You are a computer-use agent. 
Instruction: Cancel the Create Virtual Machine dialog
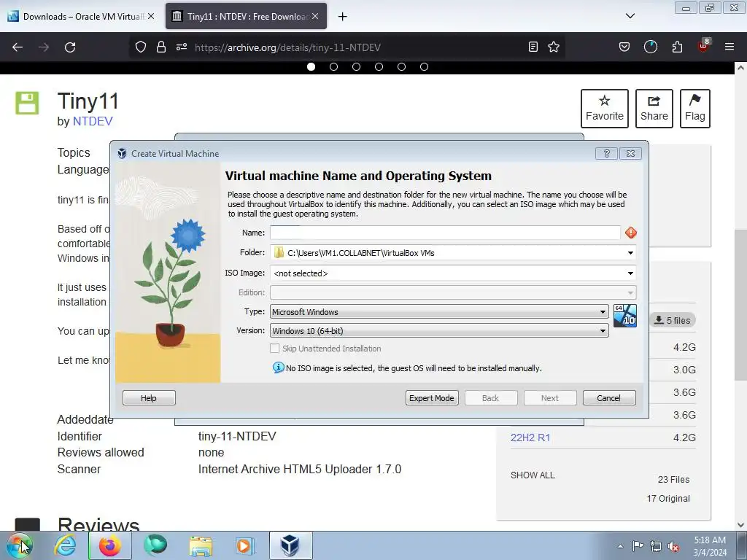pyautogui.click(x=609, y=397)
